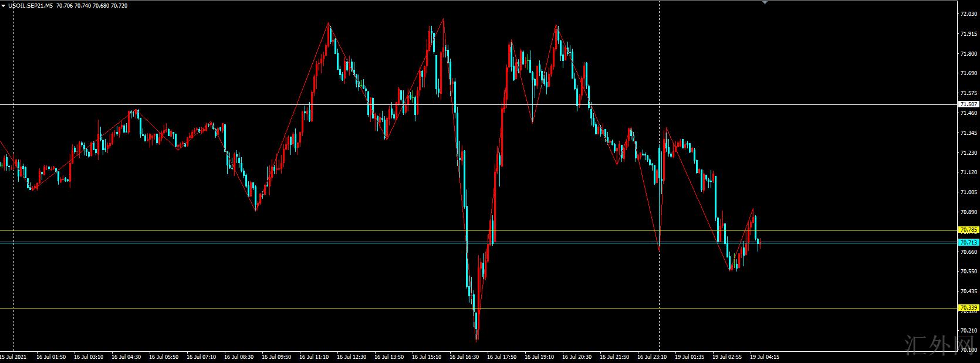The image size is (980, 363).
Task: Open the One Click Trading arrow beside USOIL.SEP21
Action: coord(4,5)
